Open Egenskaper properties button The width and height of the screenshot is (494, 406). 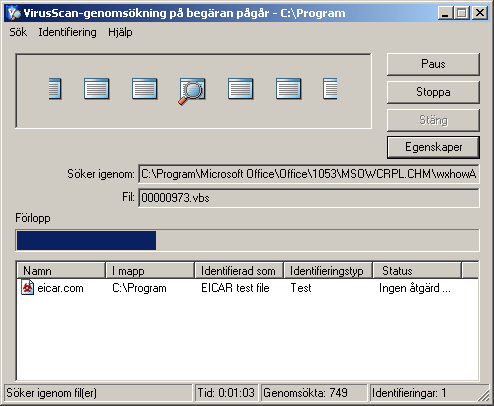click(x=433, y=147)
